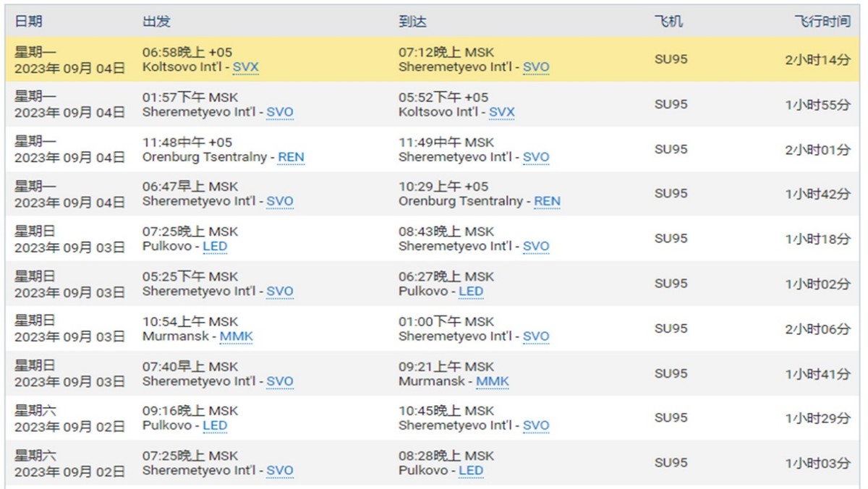Select the 2小时06分 flight duration

[818, 329]
